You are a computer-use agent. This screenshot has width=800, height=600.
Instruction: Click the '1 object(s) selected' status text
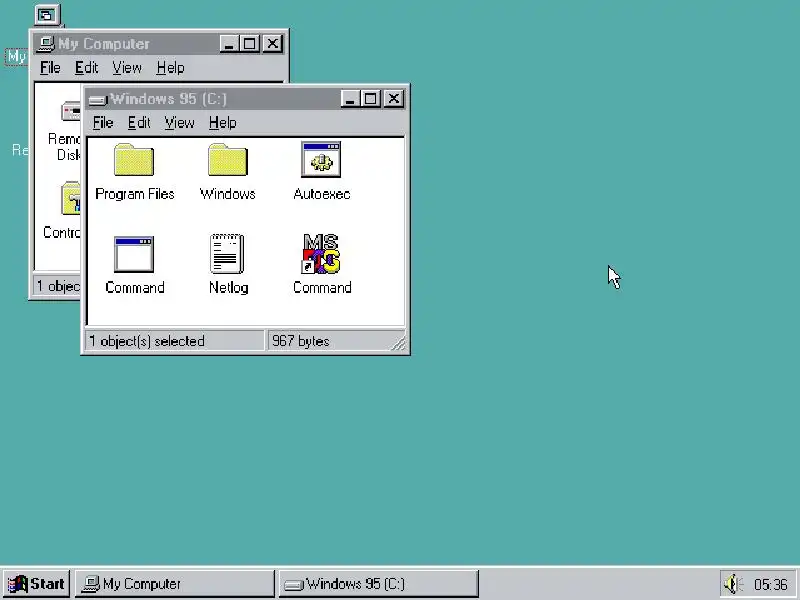[x=147, y=341]
